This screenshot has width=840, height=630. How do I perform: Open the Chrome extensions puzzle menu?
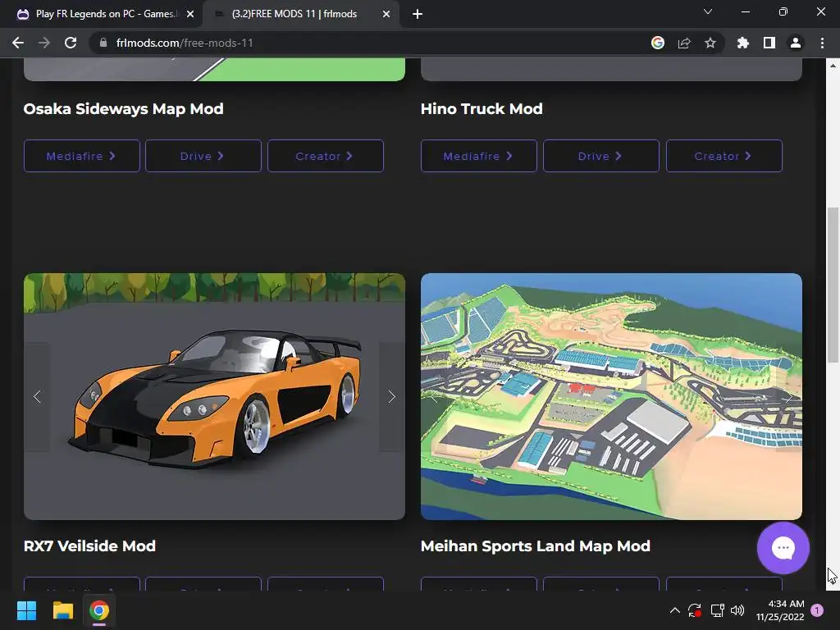[x=743, y=43]
